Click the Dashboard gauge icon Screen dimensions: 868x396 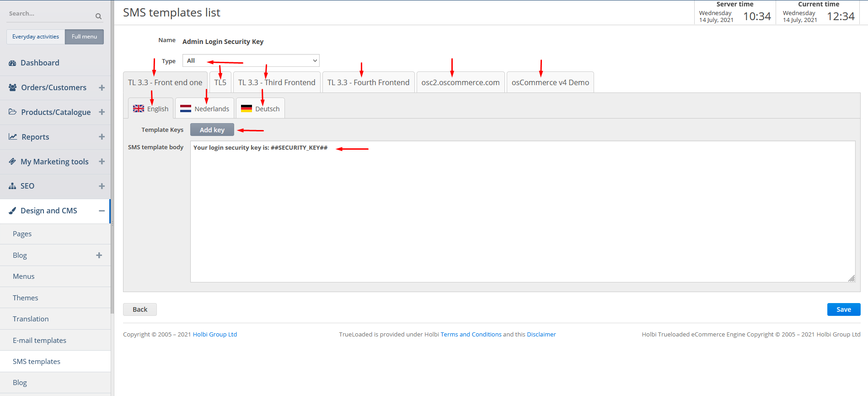12,63
